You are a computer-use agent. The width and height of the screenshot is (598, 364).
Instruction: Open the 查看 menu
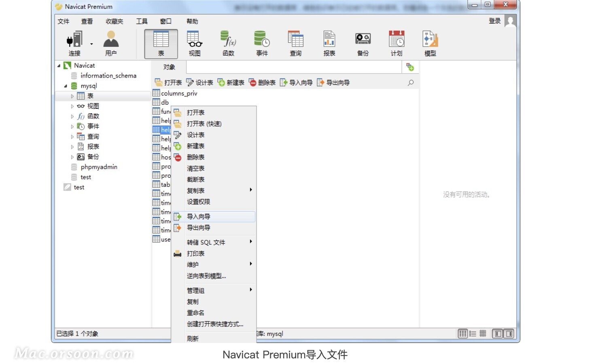(87, 21)
